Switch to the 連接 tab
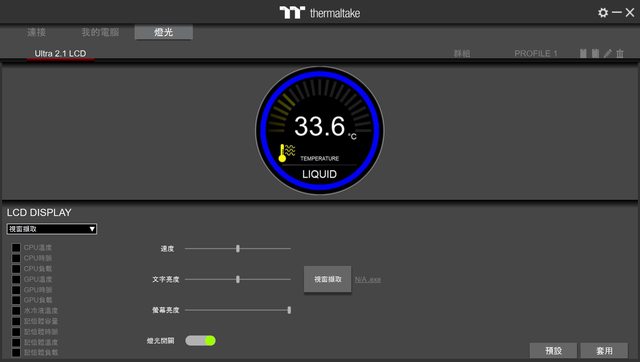Viewport: 640px width, 362px height. (x=36, y=32)
